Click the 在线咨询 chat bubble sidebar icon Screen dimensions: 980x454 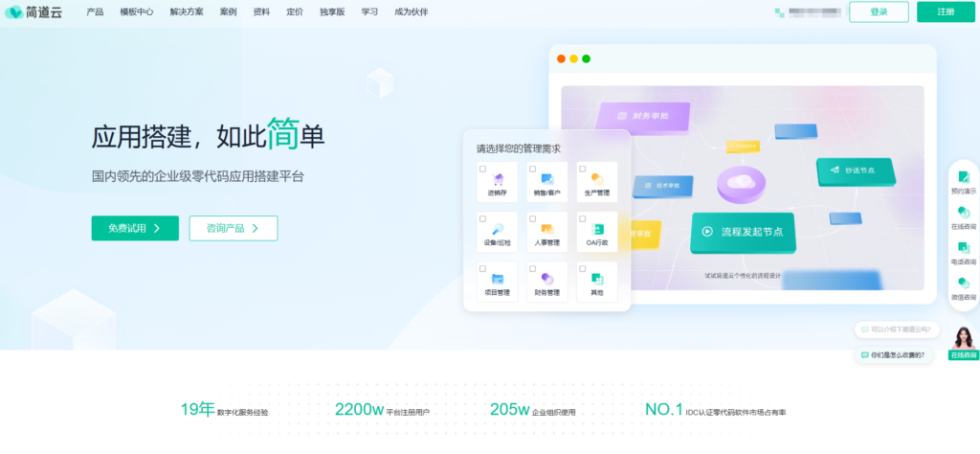964,213
